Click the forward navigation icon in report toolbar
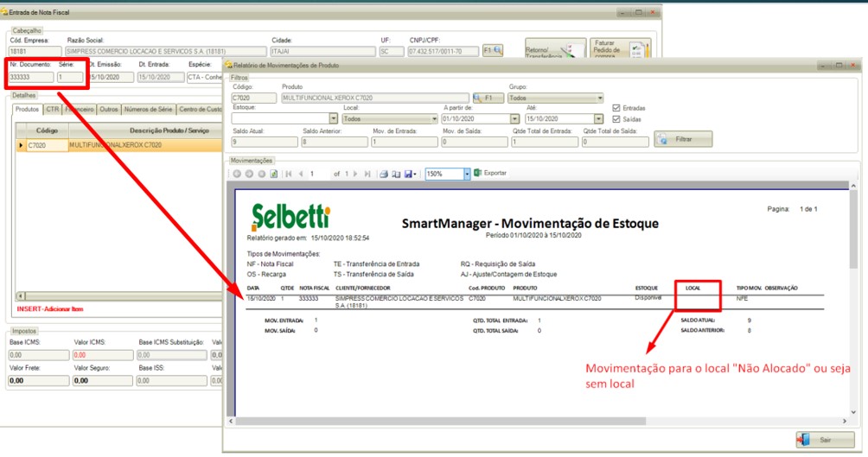868x457 pixels. pos(249,174)
